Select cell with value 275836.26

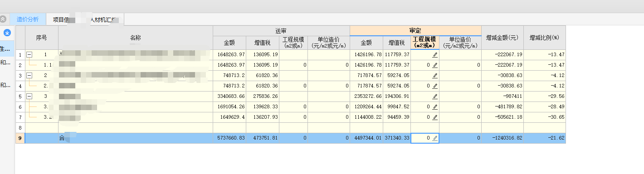pos(263,96)
